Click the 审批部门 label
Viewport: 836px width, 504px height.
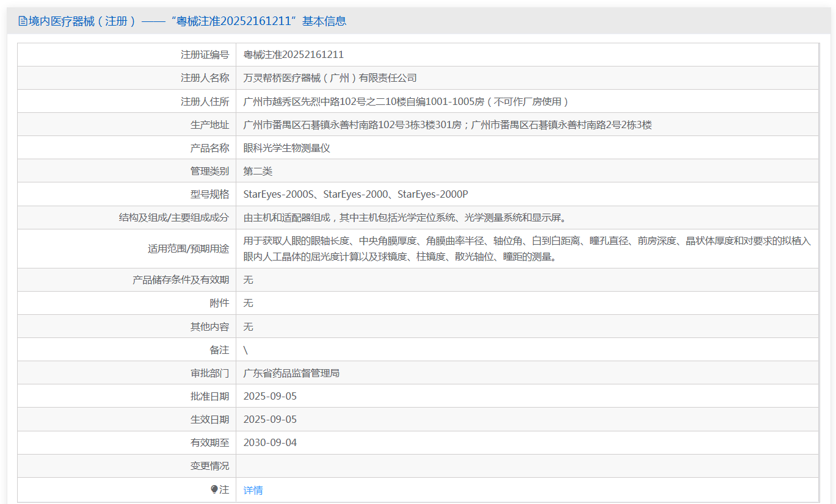point(209,373)
